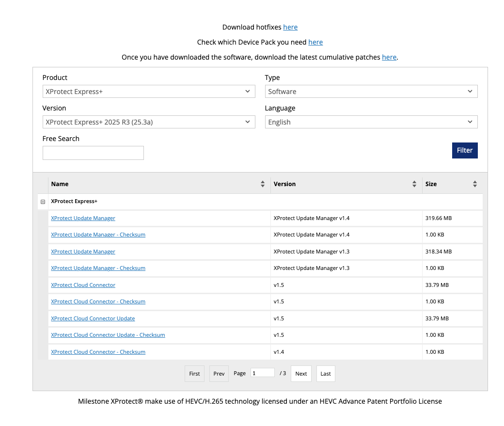
Task: Open the Version dropdown
Action: [x=148, y=122]
